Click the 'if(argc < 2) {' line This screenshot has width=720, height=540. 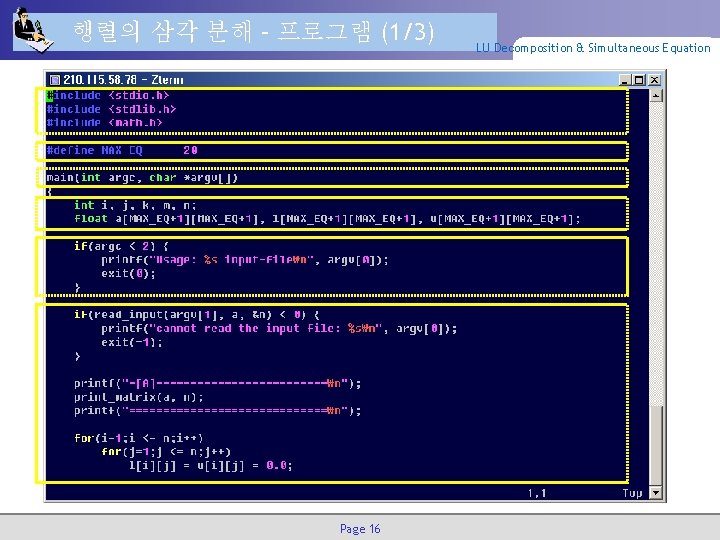121,246
